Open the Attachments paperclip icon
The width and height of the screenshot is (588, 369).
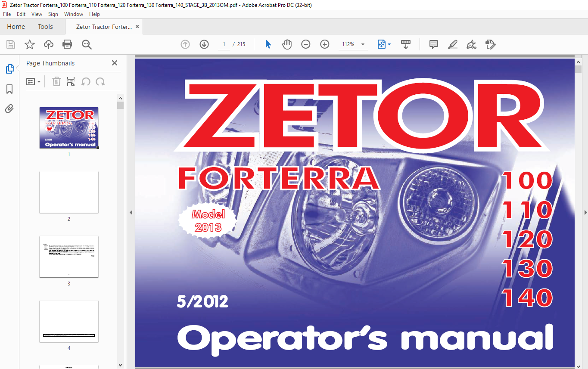point(9,109)
